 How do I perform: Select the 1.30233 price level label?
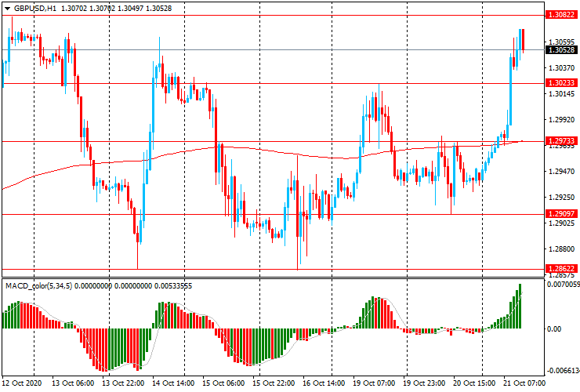click(x=561, y=83)
